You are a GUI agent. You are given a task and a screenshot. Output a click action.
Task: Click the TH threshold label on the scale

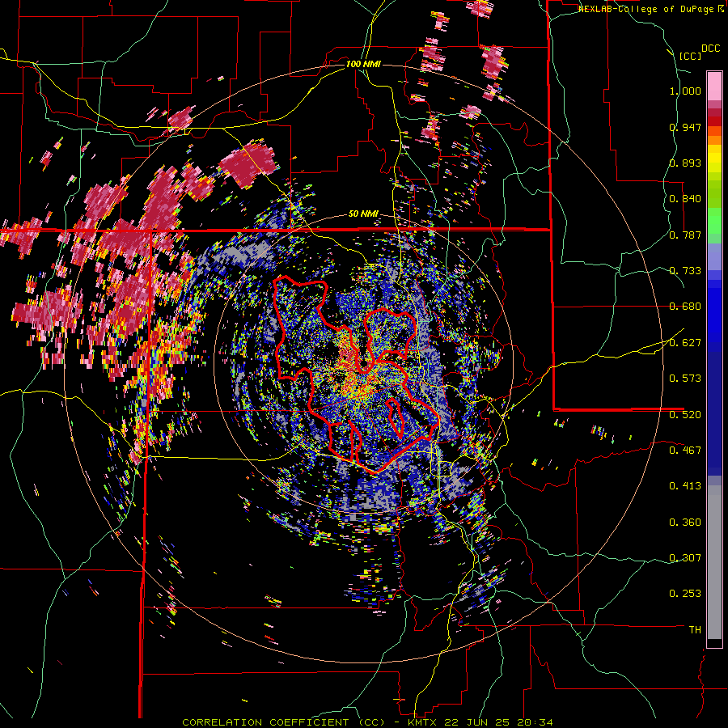(695, 630)
